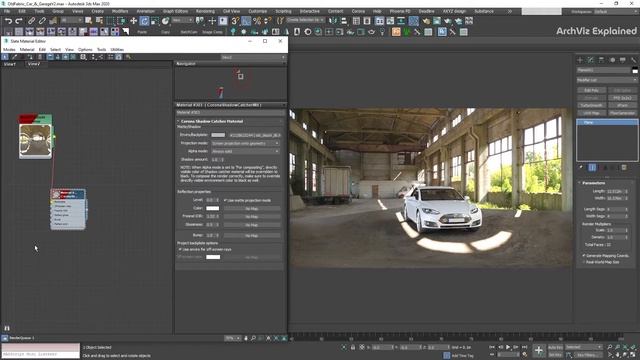640x360 pixels.
Task: Activate the Select and Scale tool
Action: 155,21
